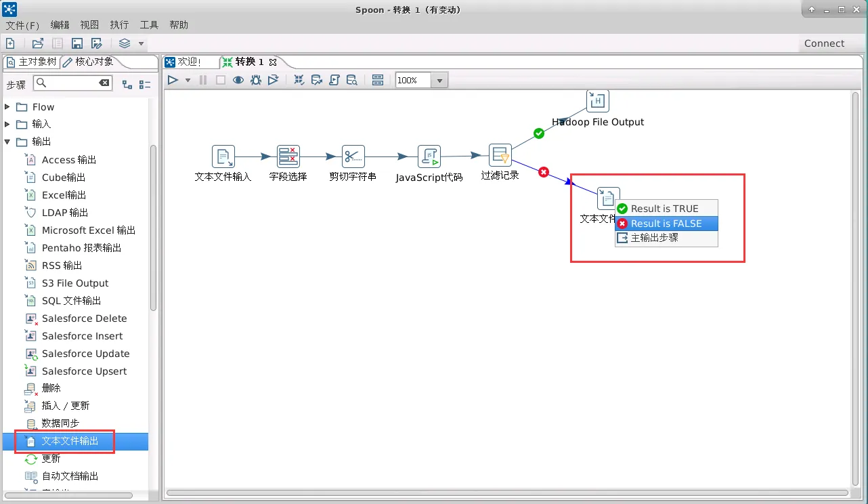The height and width of the screenshot is (504, 868).
Task: Click the new file icon
Action: pos(10,43)
